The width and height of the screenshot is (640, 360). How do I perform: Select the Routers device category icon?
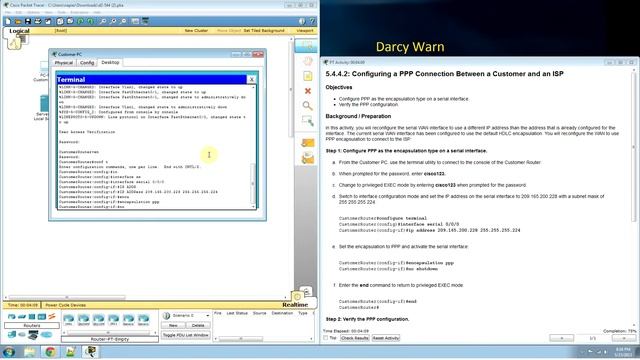click(11, 317)
